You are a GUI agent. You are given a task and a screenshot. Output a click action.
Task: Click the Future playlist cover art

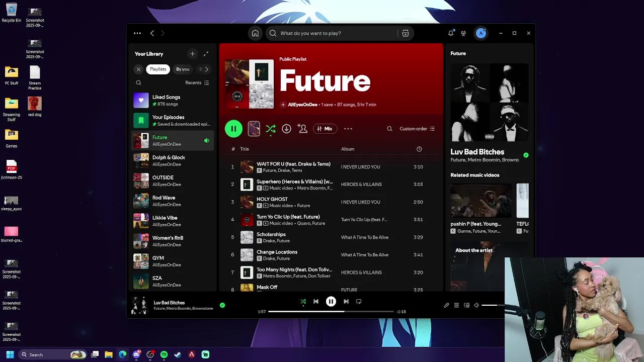(249, 84)
